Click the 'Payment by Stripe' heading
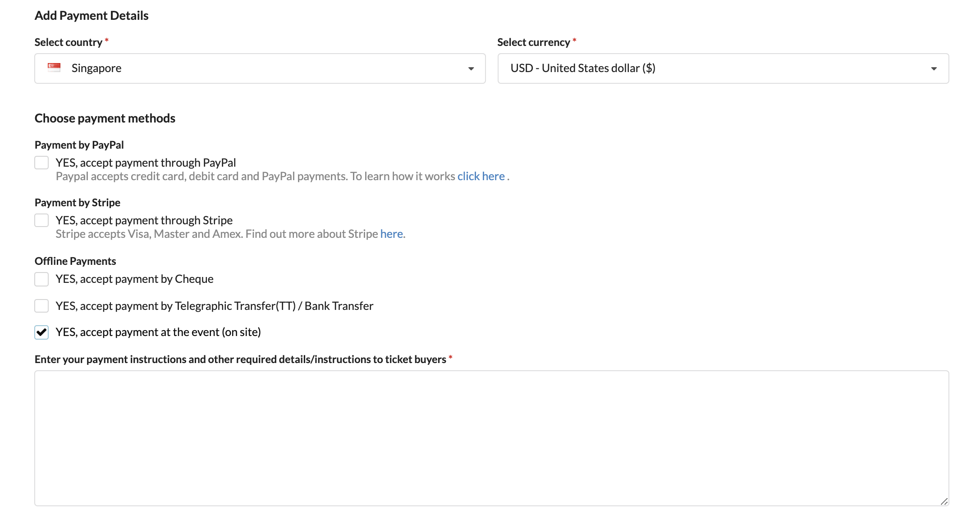Viewport: 980px width, 527px height. tap(78, 203)
